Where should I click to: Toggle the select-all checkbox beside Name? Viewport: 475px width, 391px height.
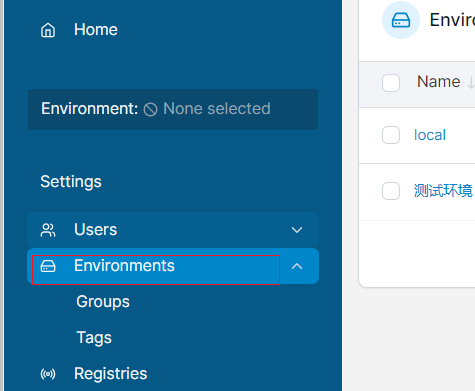point(391,83)
